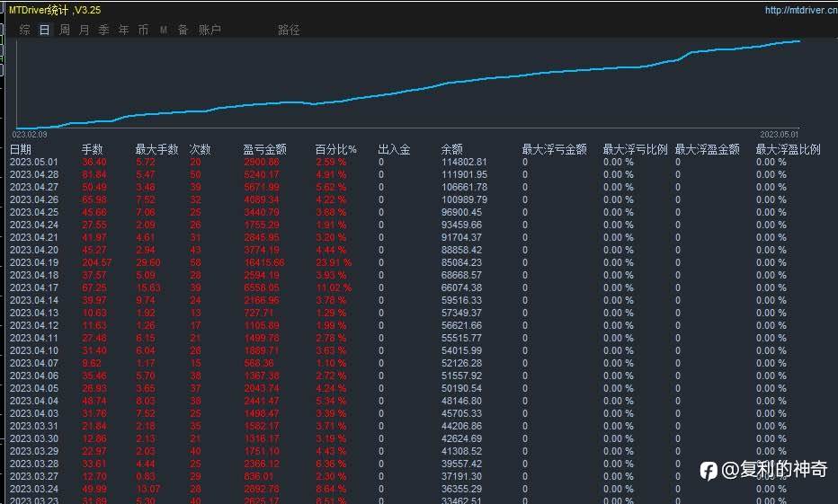Select the 2023.04.27 date cell
Image resolution: width=838 pixels, height=504 pixels.
(x=33, y=188)
